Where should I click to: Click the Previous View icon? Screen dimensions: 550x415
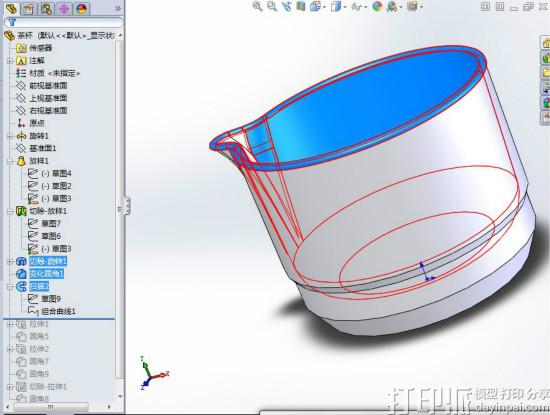[286, 6]
